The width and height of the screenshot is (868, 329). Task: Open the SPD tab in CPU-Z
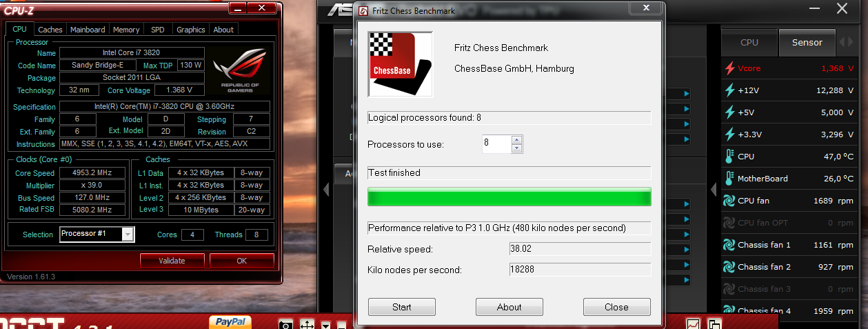pos(158,30)
